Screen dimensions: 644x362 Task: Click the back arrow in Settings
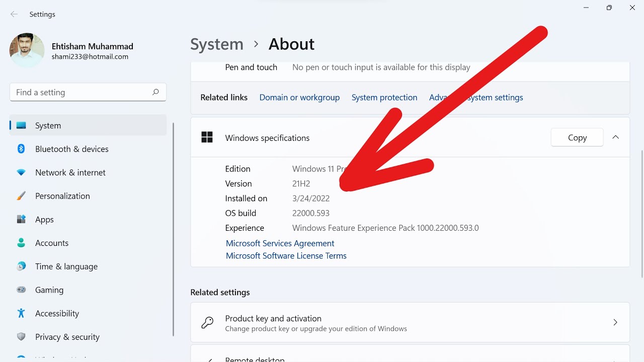pyautogui.click(x=14, y=14)
